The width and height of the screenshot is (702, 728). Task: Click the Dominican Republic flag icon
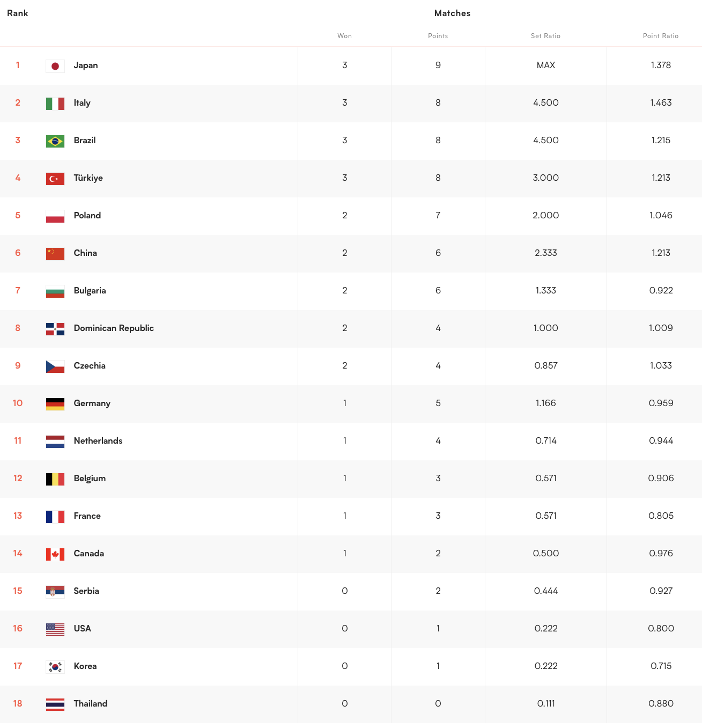click(55, 329)
